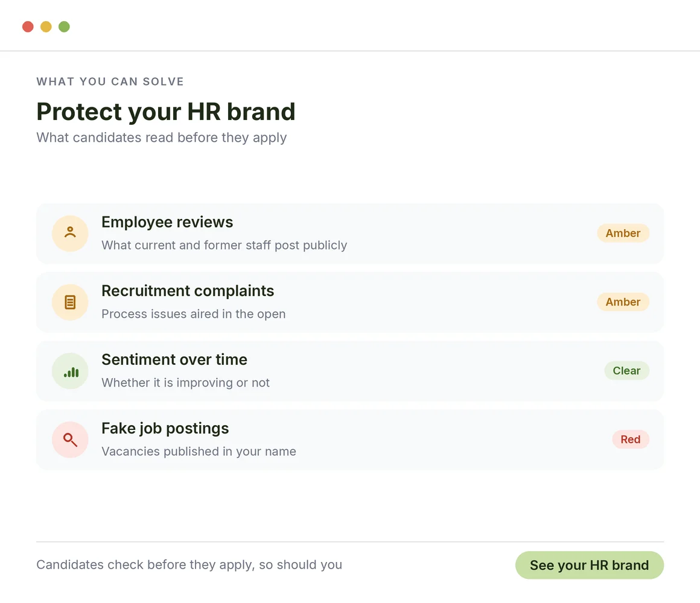
Task: Select the Amber badge on Employee reviews
Action: tap(623, 233)
